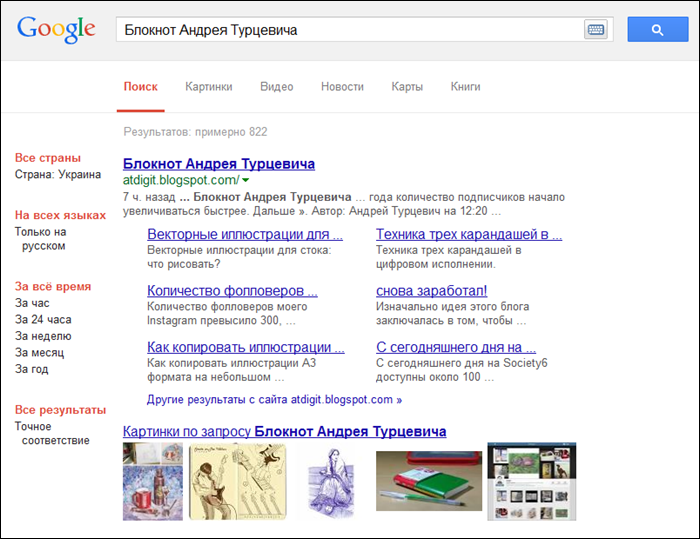Switch to the Видео tab

(277, 87)
